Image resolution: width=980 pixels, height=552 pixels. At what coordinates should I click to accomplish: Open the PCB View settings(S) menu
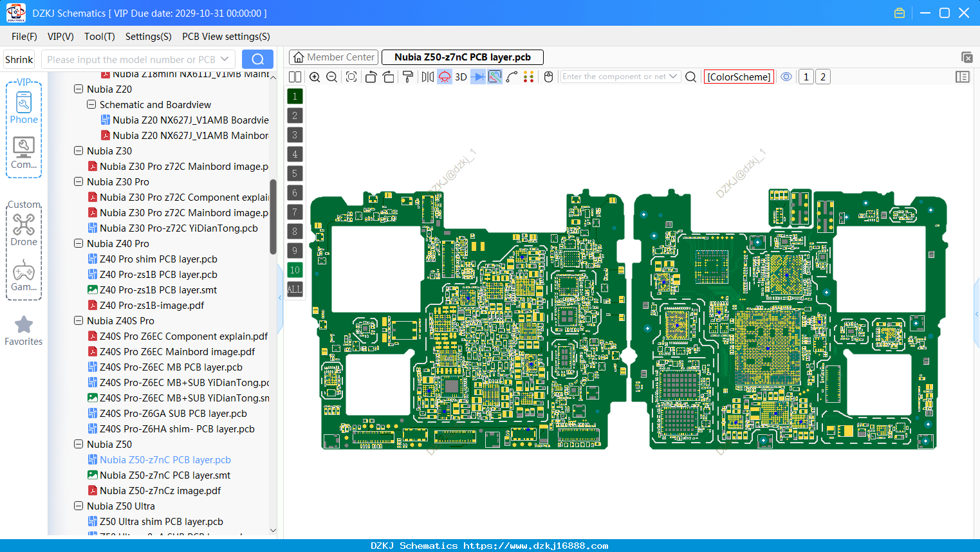[226, 37]
